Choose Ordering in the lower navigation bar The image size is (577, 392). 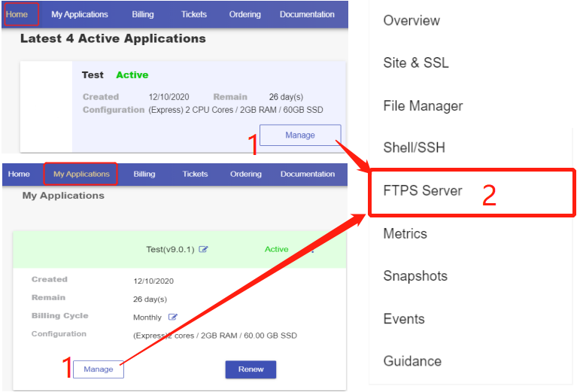(245, 174)
